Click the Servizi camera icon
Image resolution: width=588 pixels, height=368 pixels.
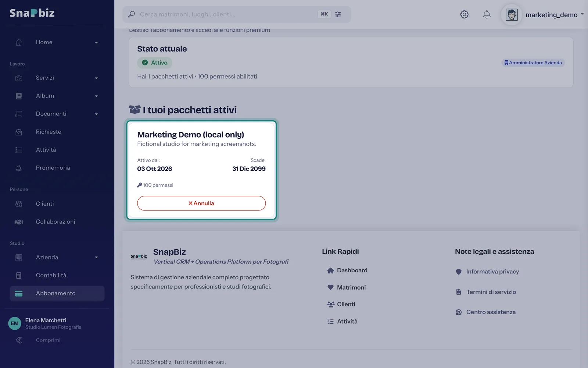(x=19, y=78)
